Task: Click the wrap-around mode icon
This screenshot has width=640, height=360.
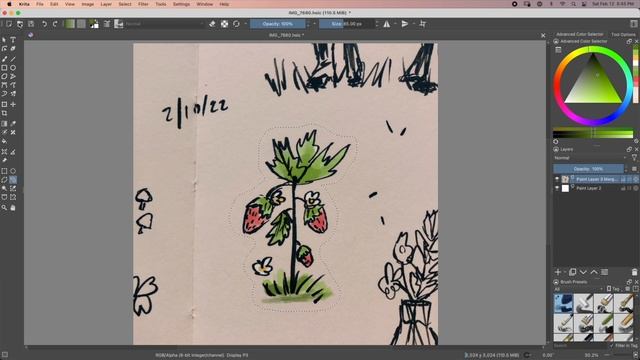Action: [422, 24]
